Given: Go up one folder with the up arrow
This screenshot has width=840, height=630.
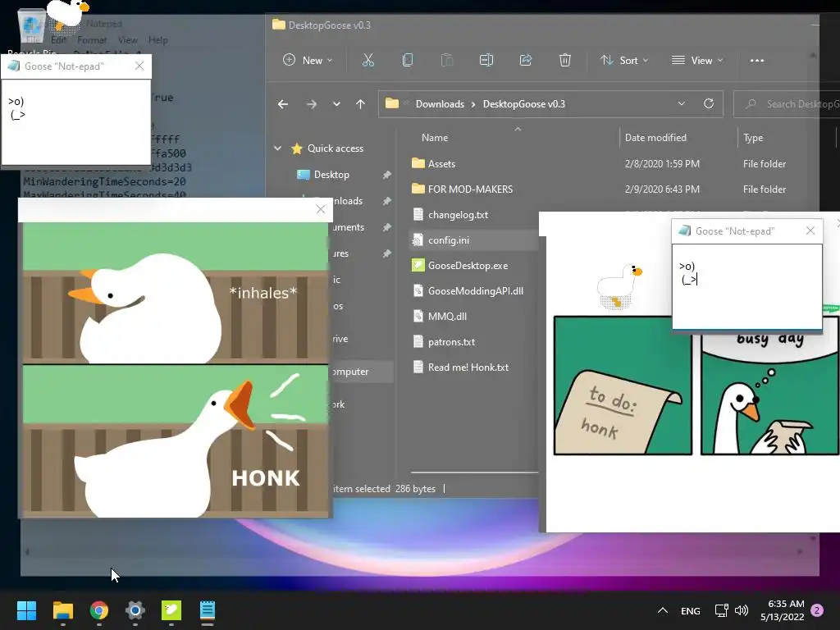Looking at the screenshot, I should 361,104.
